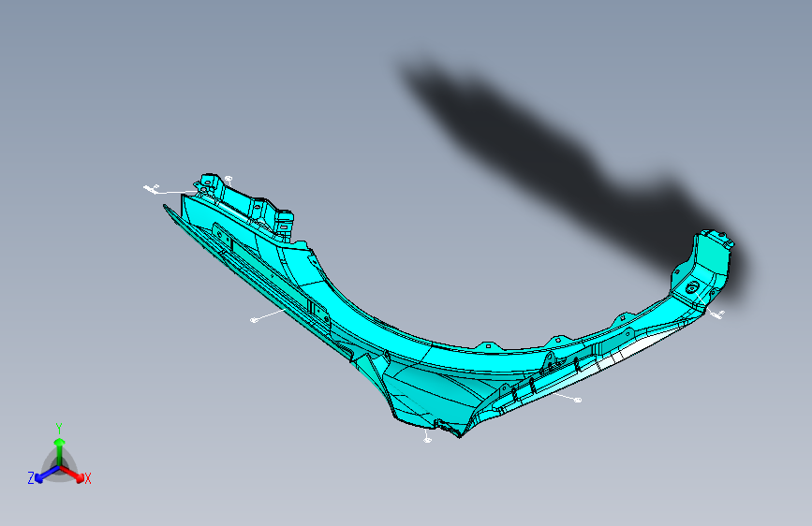The height and width of the screenshot is (526, 812).
Task: Select the annotation flag at the model's far right end
Action: [717, 314]
